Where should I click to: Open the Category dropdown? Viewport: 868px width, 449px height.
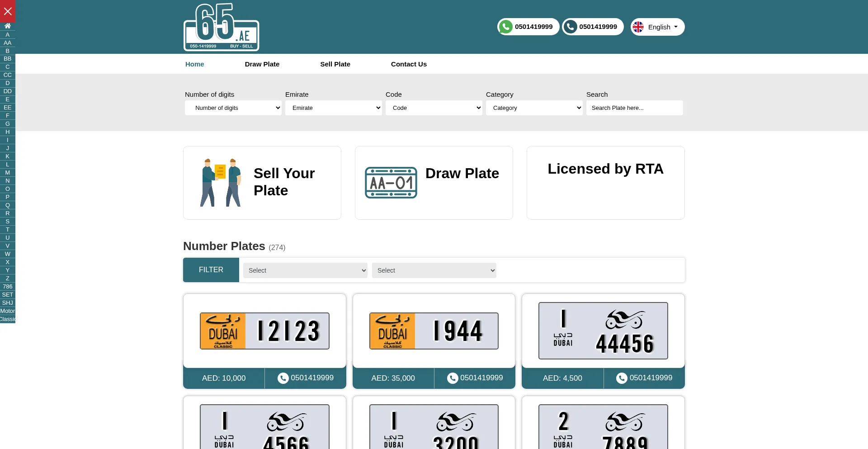(x=534, y=108)
